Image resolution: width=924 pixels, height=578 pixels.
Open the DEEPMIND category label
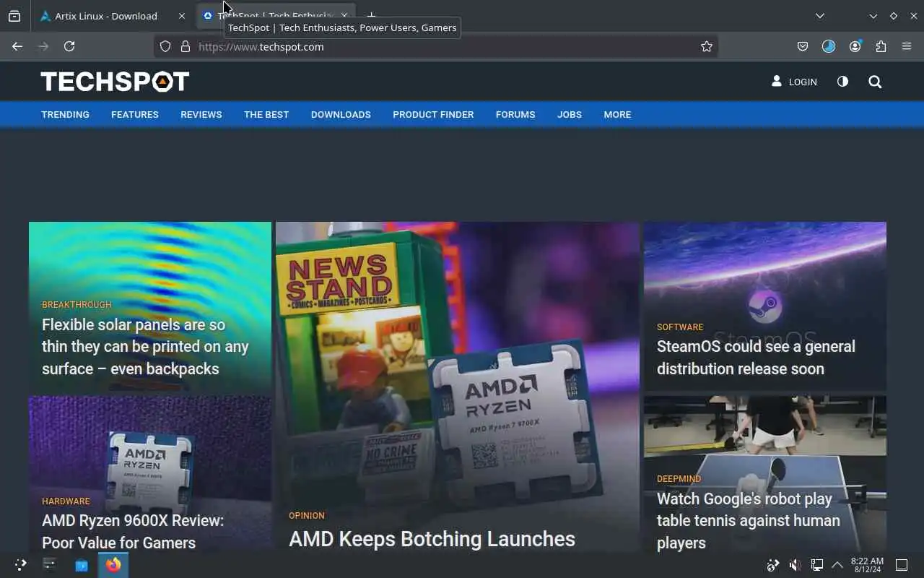click(x=679, y=479)
